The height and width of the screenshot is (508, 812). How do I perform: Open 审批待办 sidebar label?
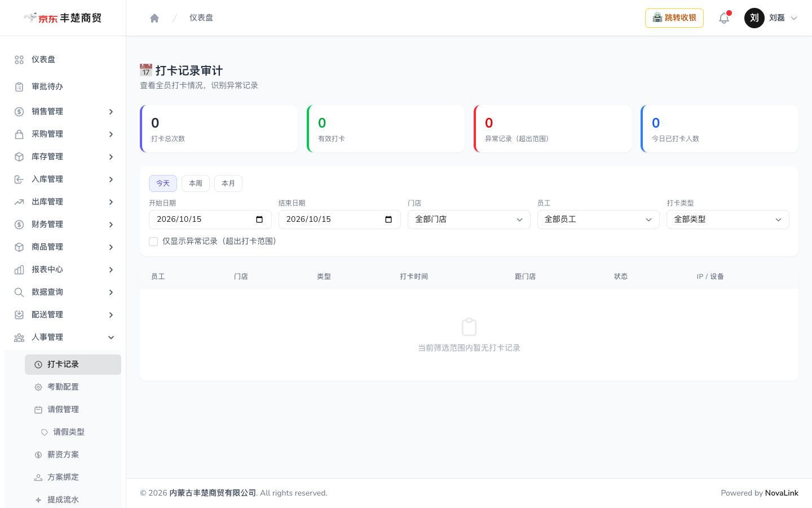point(47,87)
